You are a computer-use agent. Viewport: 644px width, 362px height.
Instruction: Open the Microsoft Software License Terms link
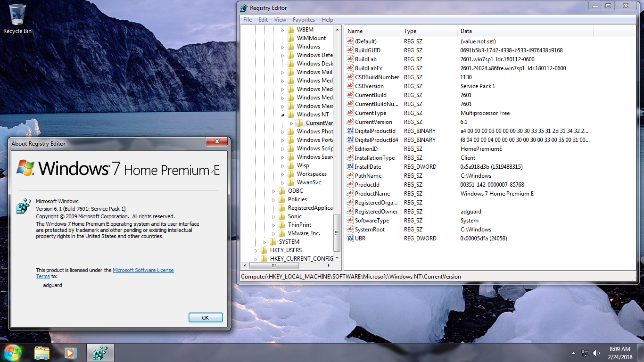[143, 270]
